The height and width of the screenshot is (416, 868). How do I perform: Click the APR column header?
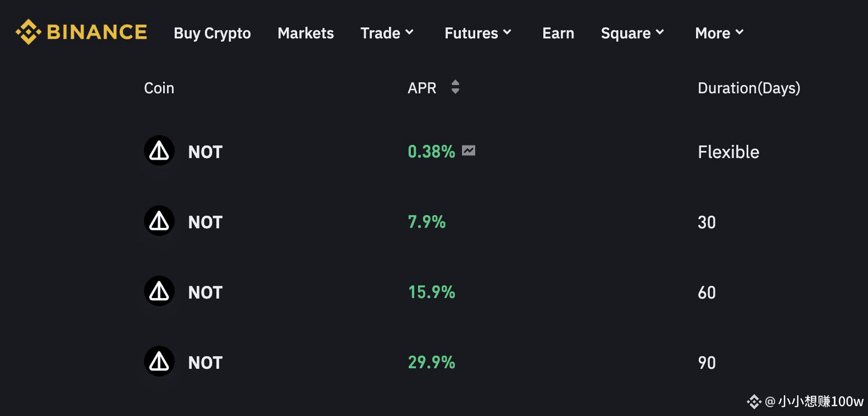click(x=422, y=88)
